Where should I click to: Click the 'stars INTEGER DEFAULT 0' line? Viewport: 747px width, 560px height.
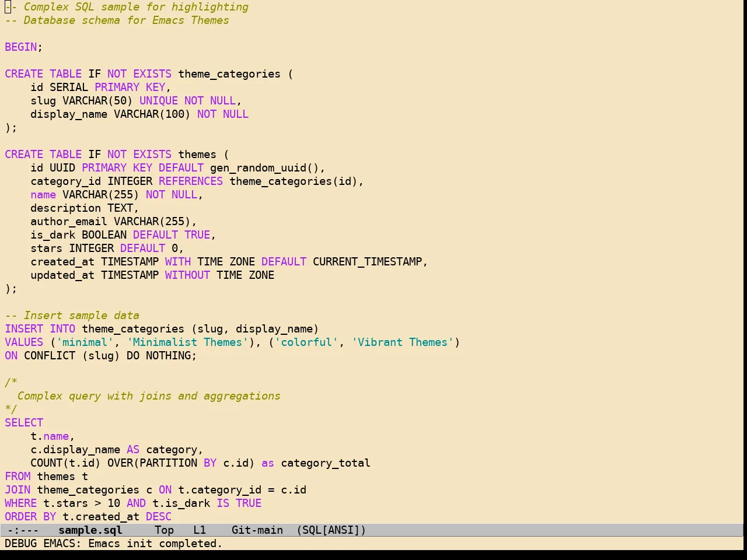[107, 249]
